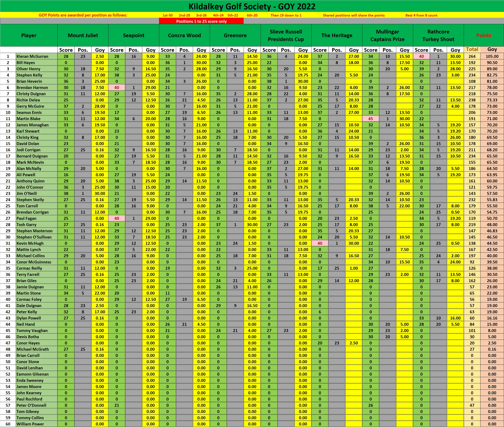Click the Stephen Kelly name cell
504x427 pixels.
point(37,75)
